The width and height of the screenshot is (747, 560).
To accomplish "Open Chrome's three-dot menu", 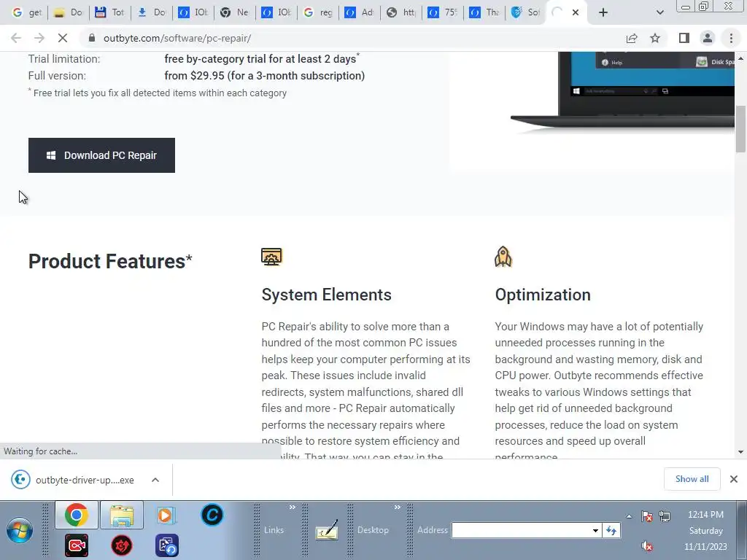I will 731,38.
